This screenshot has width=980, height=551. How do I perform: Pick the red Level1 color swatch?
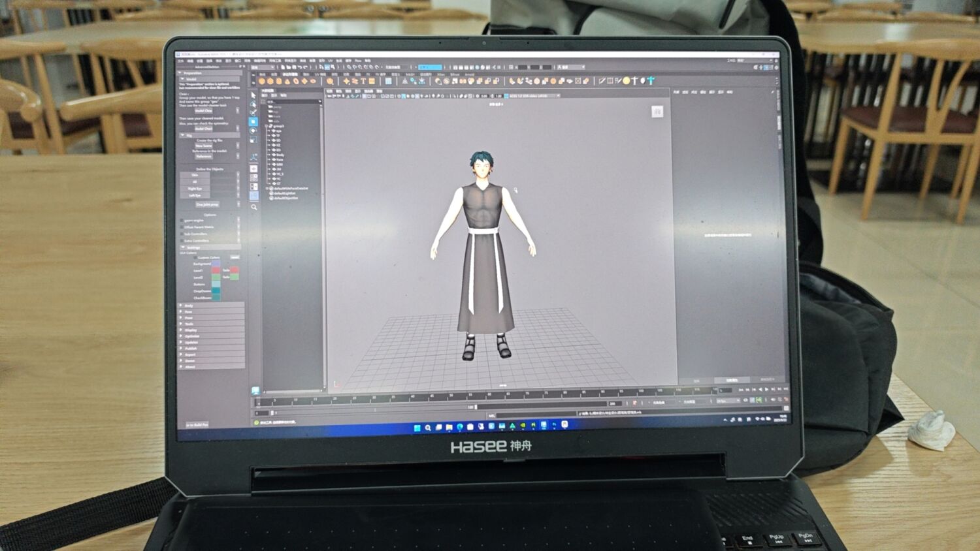pos(216,270)
